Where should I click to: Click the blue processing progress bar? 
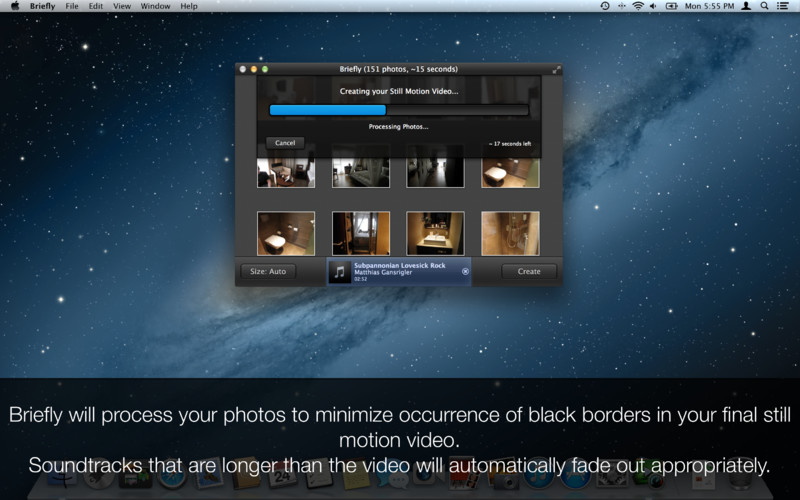[399, 110]
